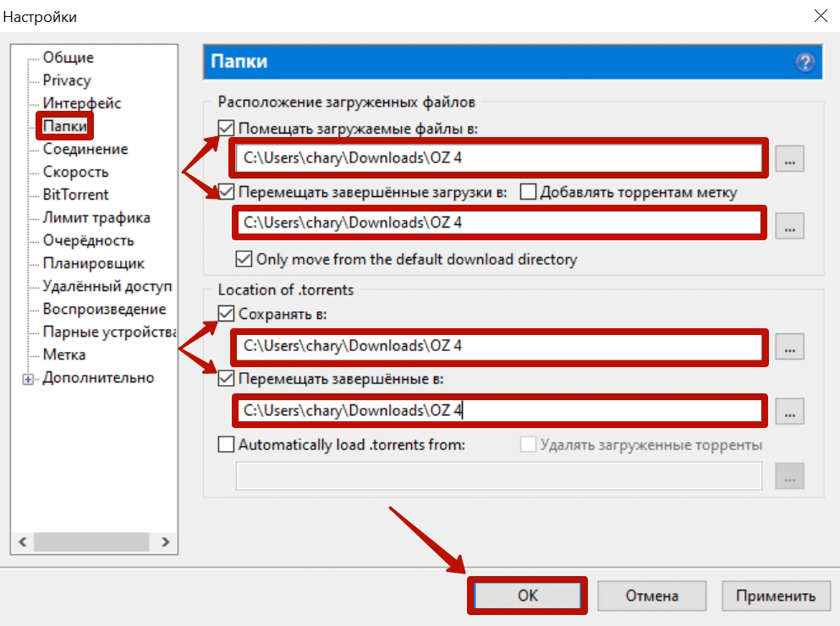Toggle 'Помещать загружаемые файлы в' checkbox
The width and height of the screenshot is (840, 626).
[x=227, y=129]
